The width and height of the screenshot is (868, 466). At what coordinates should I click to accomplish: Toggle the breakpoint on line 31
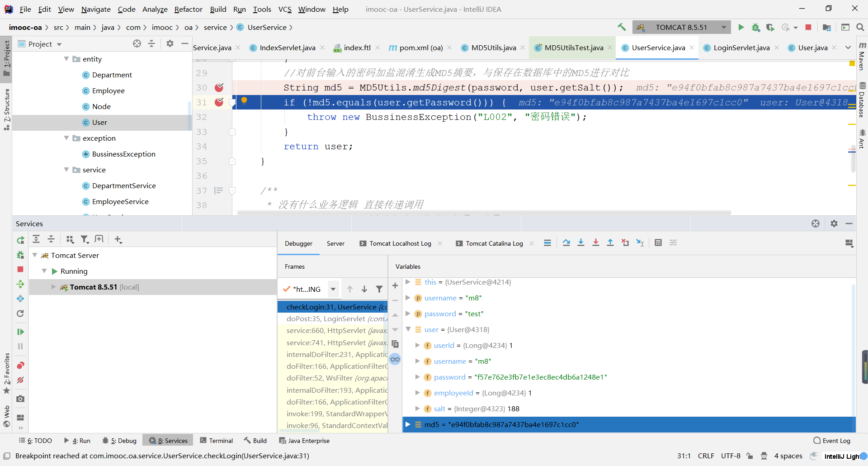click(x=219, y=102)
